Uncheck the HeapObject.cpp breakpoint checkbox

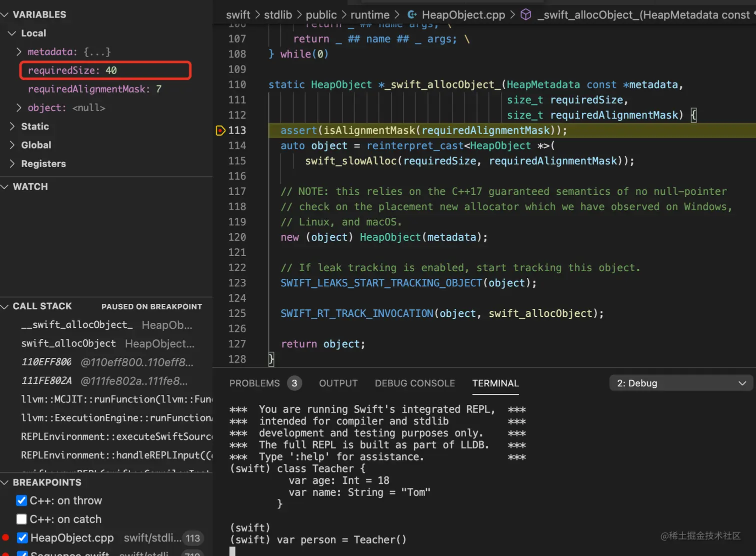coord(22,538)
